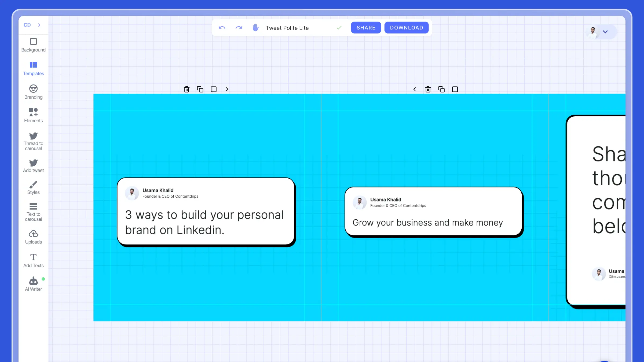The image size is (644, 362).
Task: Expand the sidebar with the CD chevron
Action: click(39, 25)
